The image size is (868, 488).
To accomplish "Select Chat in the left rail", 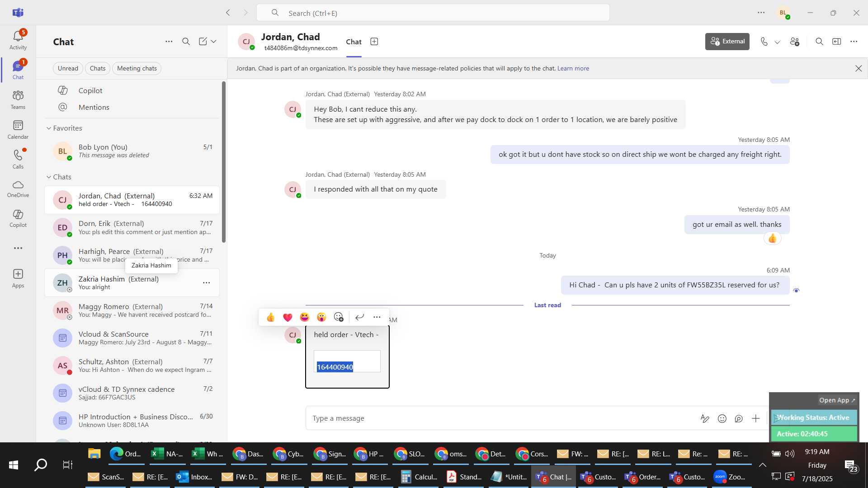I will click(18, 70).
